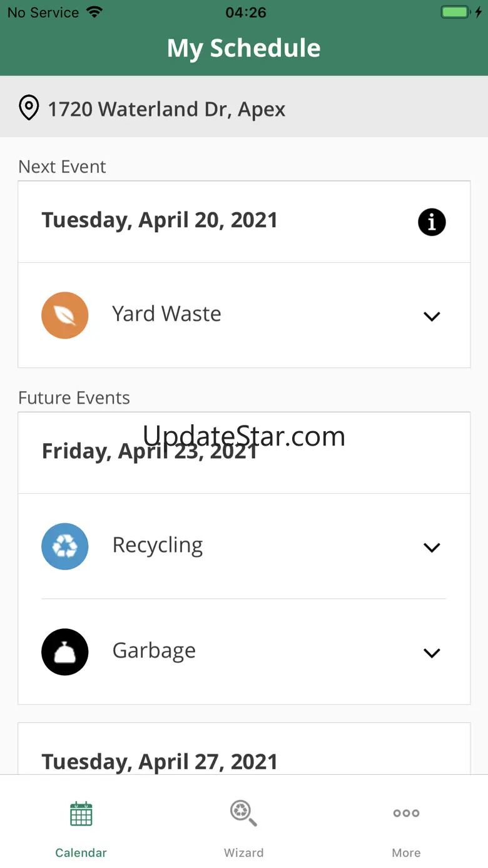Image resolution: width=488 pixels, height=868 pixels.
Task: Switch to the Wizard tab
Action: (x=243, y=825)
